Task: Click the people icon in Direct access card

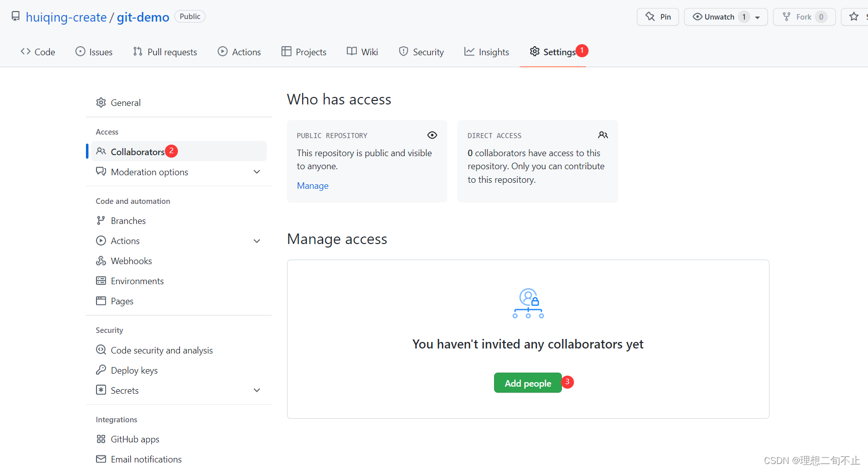Action: 603,135
